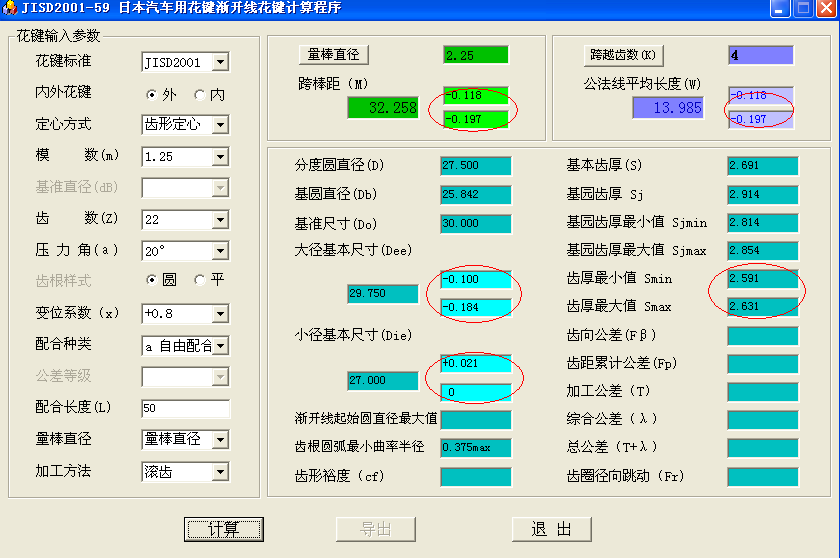Click the 分度圆直径 value 27.500
The image size is (840, 558).
(476, 165)
